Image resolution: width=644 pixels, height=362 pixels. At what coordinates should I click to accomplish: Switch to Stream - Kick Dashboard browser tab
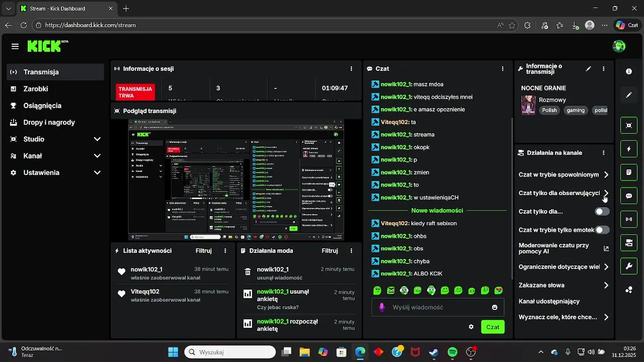point(67,9)
